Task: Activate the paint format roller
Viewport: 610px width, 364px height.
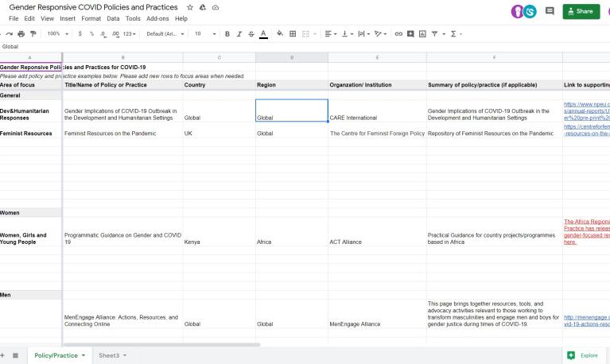Action: tap(33, 34)
